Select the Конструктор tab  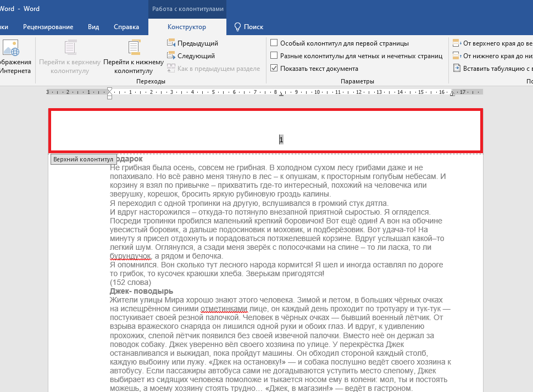point(187,27)
